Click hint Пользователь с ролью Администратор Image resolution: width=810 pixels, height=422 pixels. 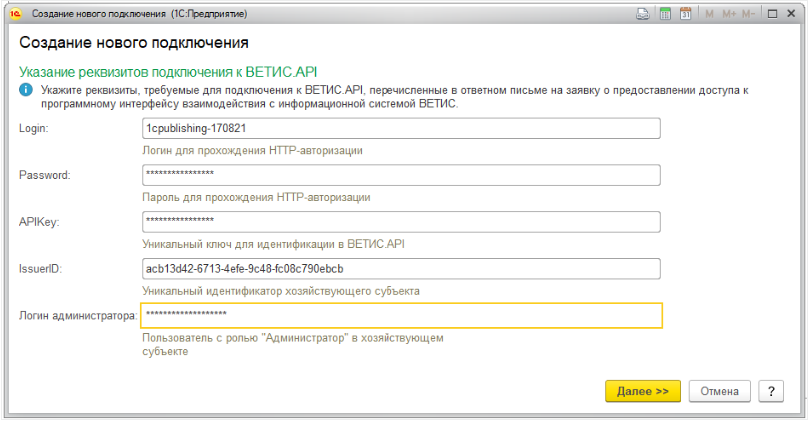coord(293,345)
